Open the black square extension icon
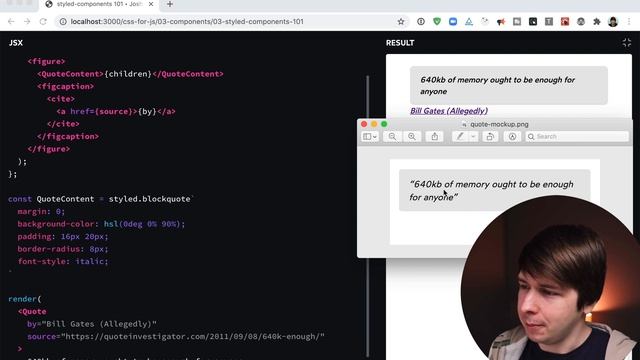Image resolution: width=640 pixels, height=360 pixels. pyautogui.click(x=533, y=22)
